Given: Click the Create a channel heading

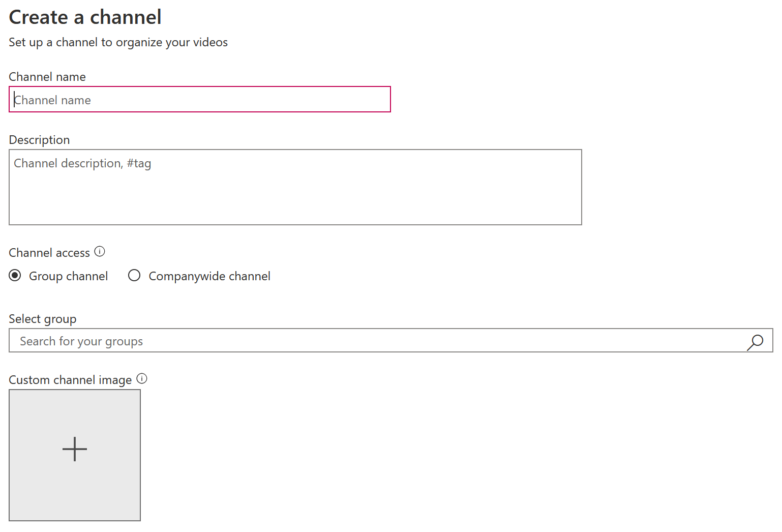Looking at the screenshot, I should [85, 17].
